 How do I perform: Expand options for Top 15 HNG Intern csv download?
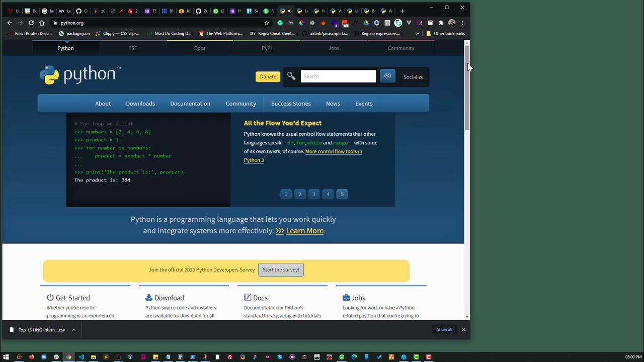pyautogui.click(x=73, y=330)
